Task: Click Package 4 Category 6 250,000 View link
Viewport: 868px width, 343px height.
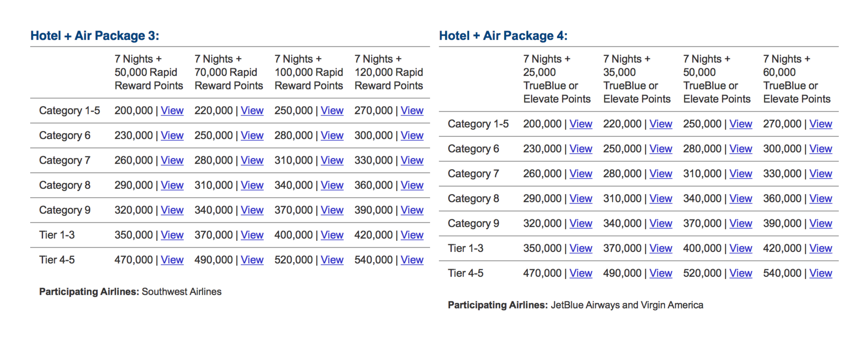Action: click(660, 149)
